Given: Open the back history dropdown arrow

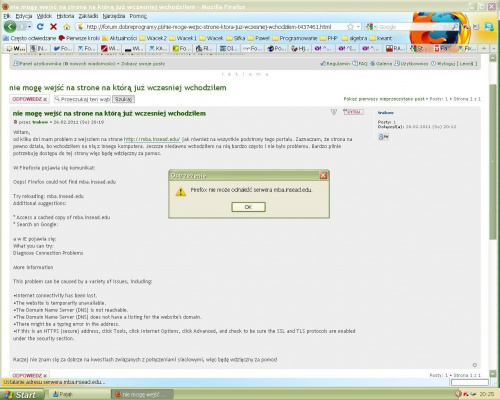Looking at the screenshot, I should [x=29, y=27].
